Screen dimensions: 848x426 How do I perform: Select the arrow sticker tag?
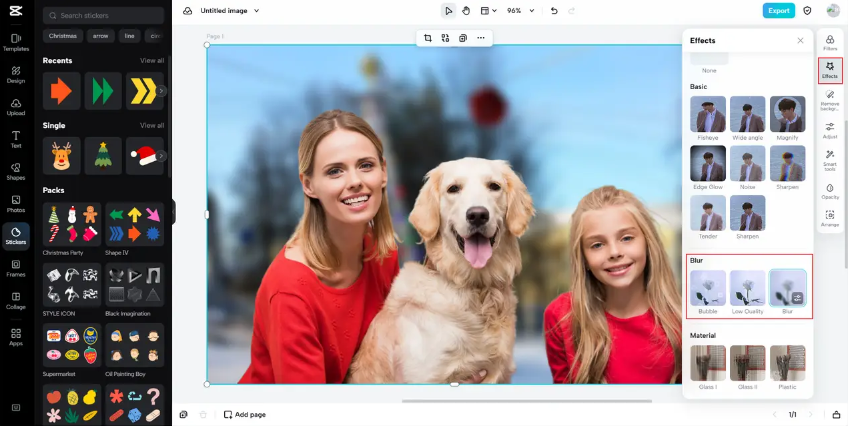point(101,36)
